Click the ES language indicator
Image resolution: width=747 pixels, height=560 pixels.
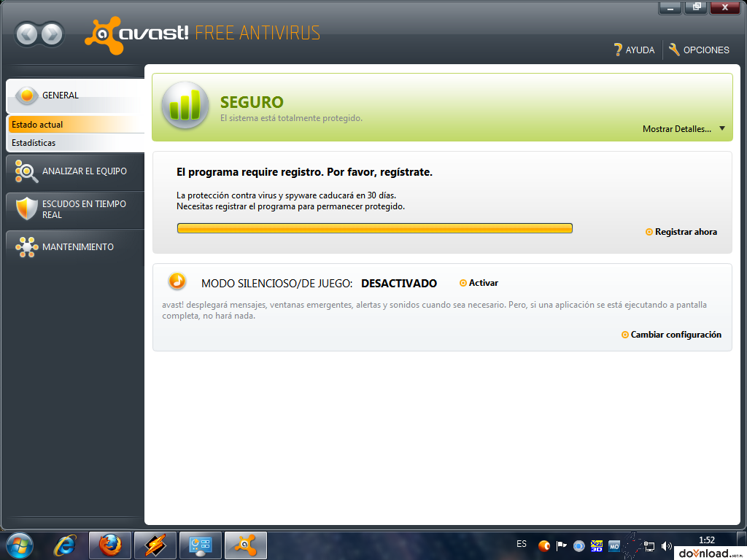click(x=522, y=544)
